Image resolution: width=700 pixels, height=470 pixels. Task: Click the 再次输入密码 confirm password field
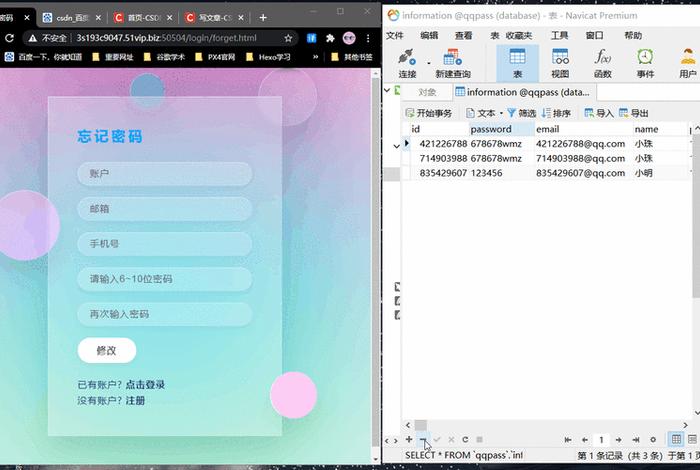pos(165,314)
